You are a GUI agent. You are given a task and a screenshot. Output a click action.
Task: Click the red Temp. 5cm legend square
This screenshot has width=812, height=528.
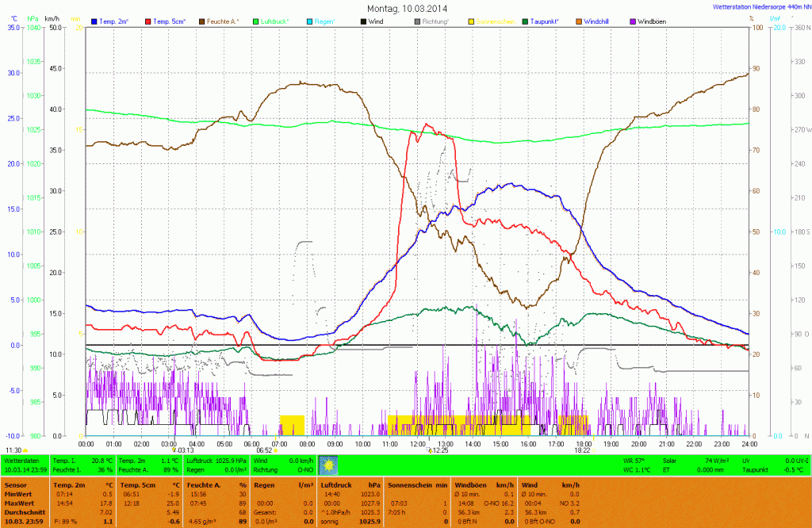(x=148, y=21)
